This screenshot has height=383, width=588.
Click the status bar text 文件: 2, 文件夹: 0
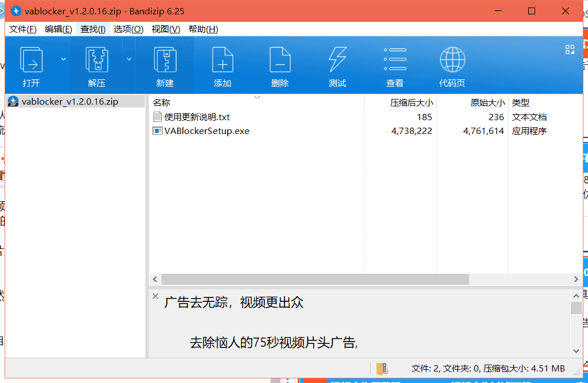pyautogui.click(x=445, y=369)
